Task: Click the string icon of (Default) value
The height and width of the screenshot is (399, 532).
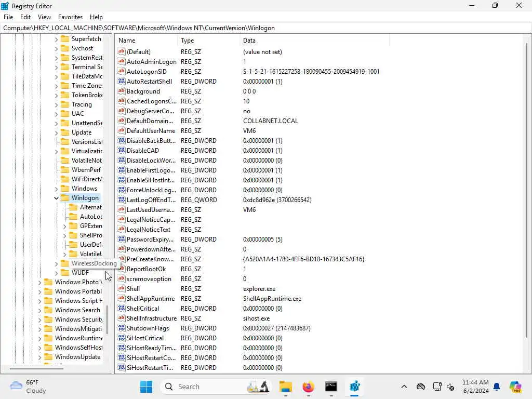Action: 122,51
